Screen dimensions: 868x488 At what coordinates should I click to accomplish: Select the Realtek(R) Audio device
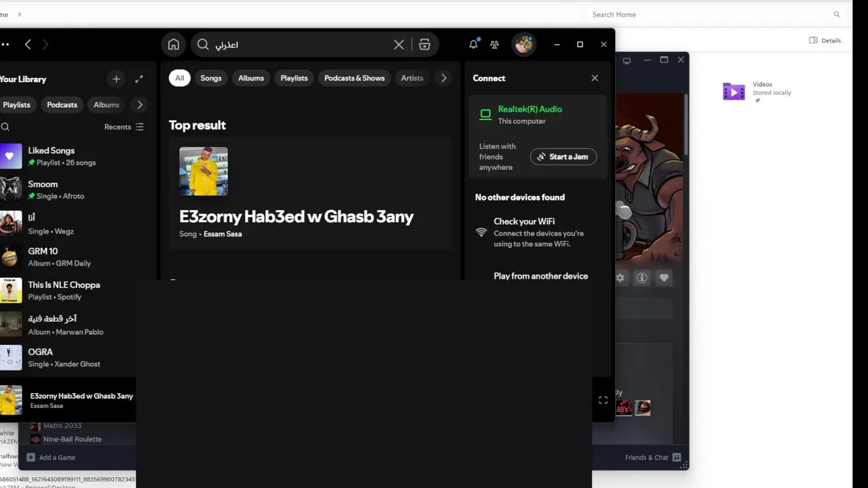tap(537, 115)
